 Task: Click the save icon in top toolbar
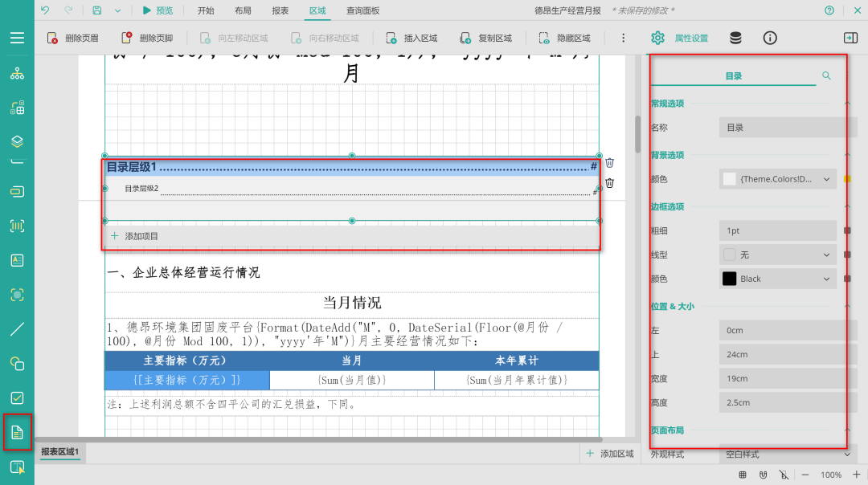pyautogui.click(x=97, y=10)
